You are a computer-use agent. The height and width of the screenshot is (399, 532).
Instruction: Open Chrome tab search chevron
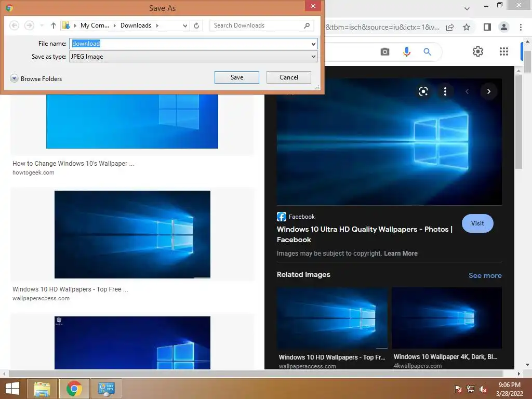(x=467, y=8)
